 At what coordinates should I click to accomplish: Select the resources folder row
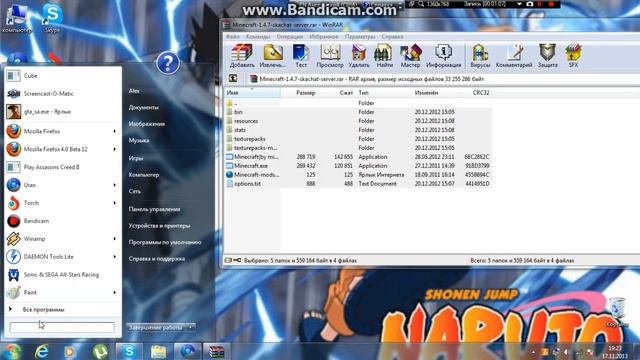pyautogui.click(x=358, y=121)
